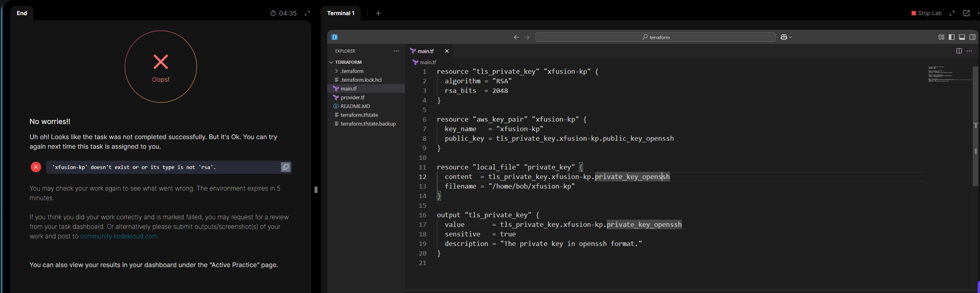
Task: Click the forward navigation arrow
Action: click(527, 37)
